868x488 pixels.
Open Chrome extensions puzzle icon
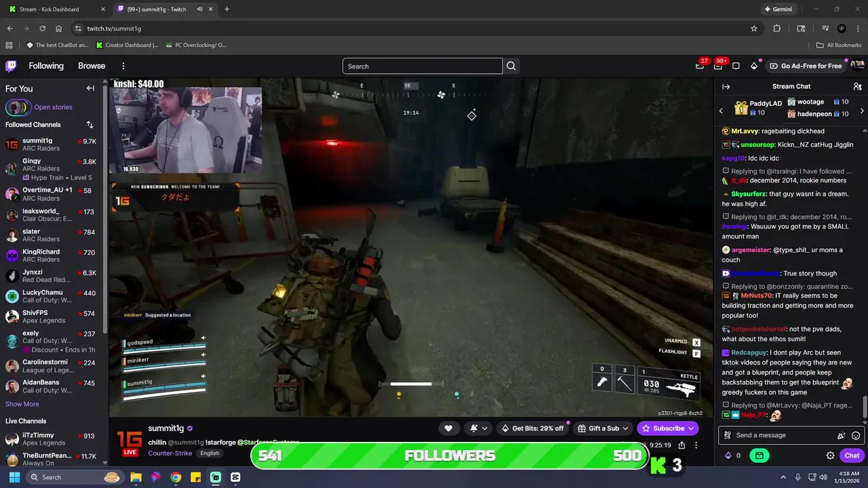[x=777, y=28]
